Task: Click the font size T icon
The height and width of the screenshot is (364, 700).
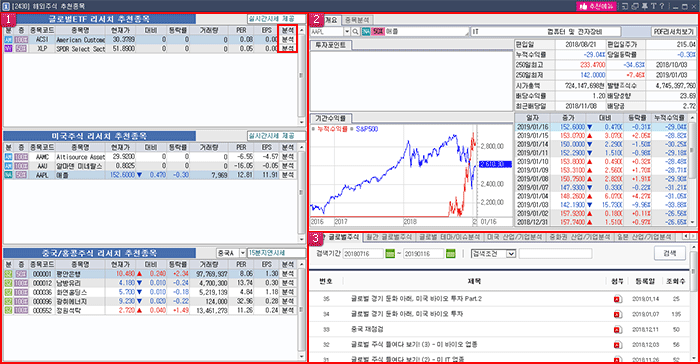Action: point(653,6)
